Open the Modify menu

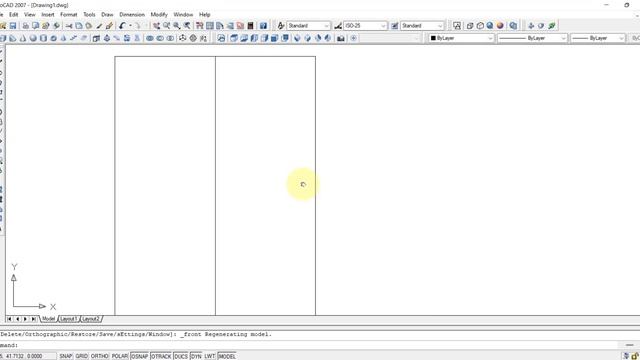coord(159,14)
